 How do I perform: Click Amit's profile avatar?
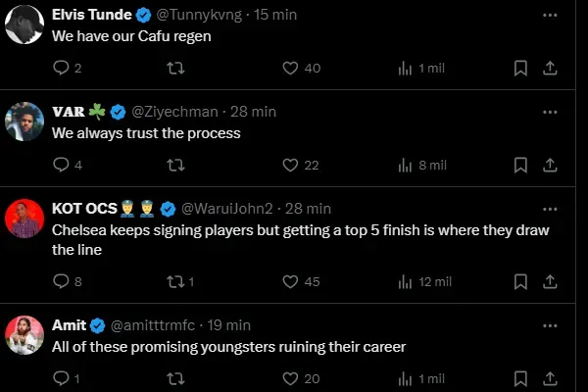click(x=24, y=335)
